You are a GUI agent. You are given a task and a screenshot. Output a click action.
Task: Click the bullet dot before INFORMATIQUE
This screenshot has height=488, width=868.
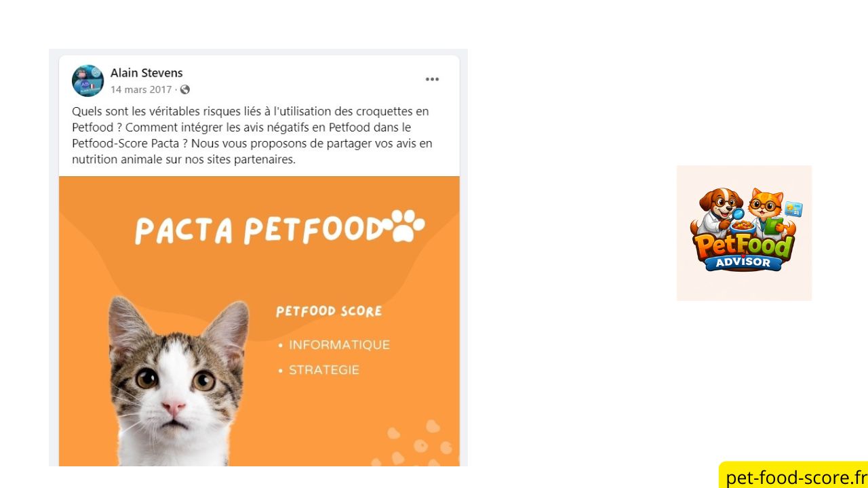point(280,345)
